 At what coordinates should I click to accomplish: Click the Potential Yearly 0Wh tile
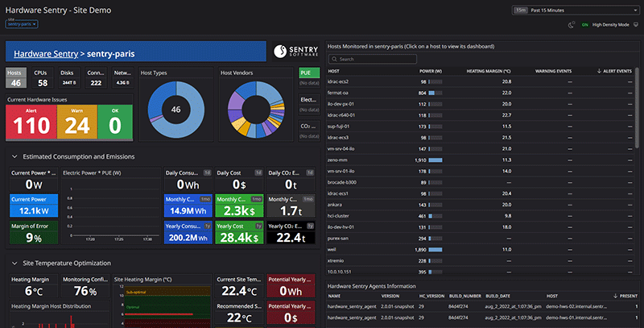(291, 285)
